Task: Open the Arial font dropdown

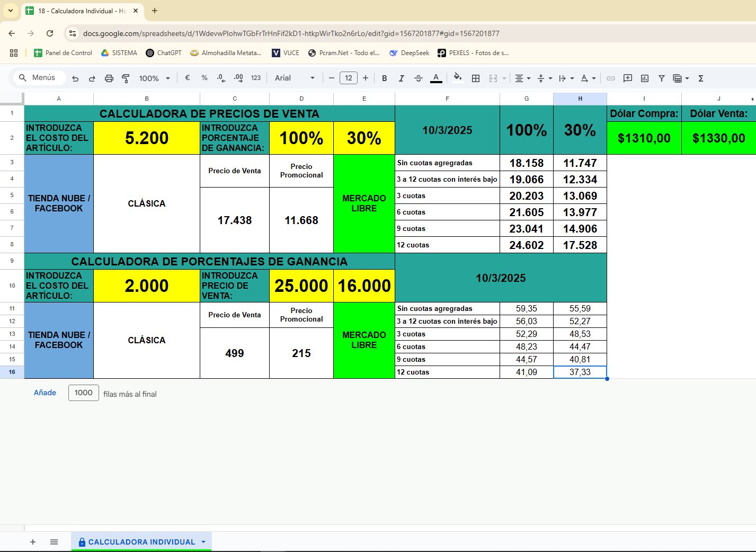Action: coord(295,78)
